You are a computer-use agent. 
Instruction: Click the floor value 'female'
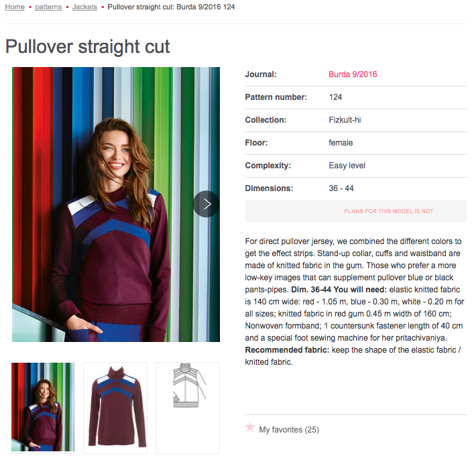(x=341, y=143)
